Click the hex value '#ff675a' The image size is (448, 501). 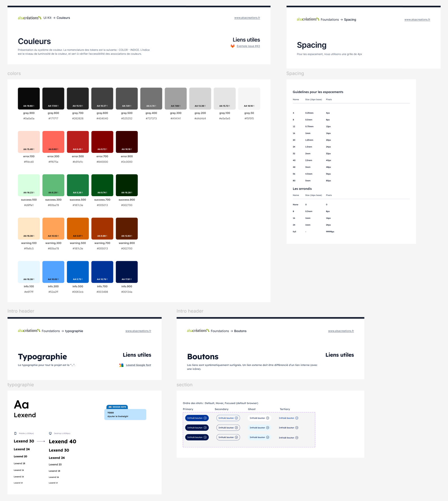53,162
